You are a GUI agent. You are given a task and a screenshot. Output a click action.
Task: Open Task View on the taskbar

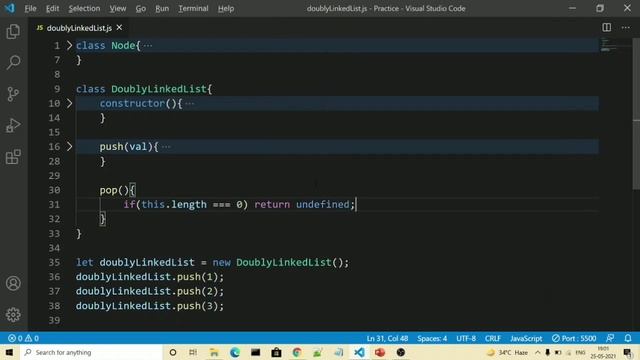(x=193, y=352)
